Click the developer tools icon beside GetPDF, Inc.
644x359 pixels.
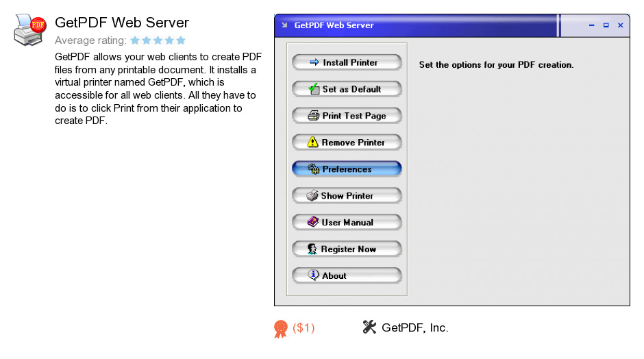pos(369,327)
